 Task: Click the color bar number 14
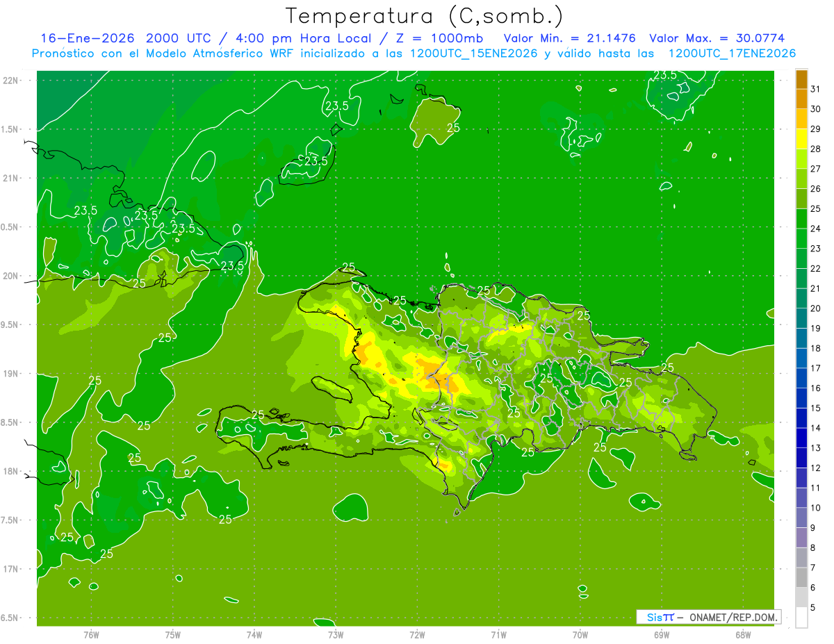click(x=815, y=428)
